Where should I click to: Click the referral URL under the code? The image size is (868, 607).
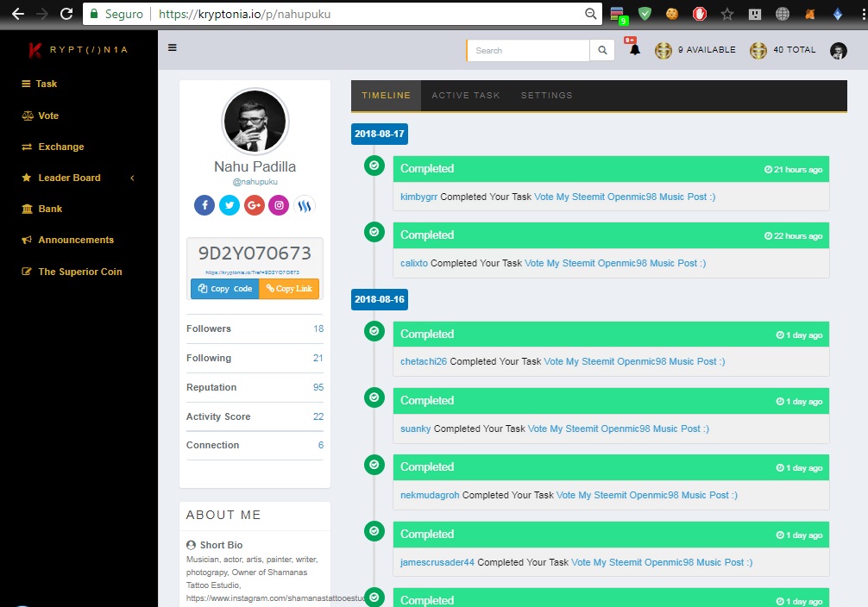point(253,272)
